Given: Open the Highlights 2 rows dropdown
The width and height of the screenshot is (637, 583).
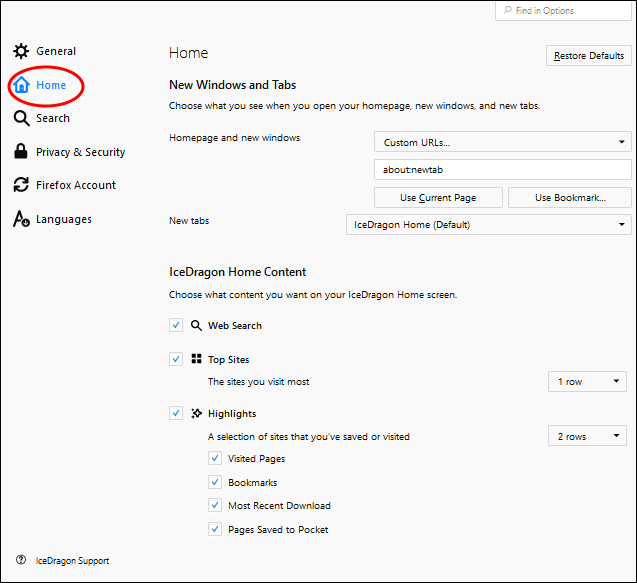Looking at the screenshot, I should click(x=587, y=436).
